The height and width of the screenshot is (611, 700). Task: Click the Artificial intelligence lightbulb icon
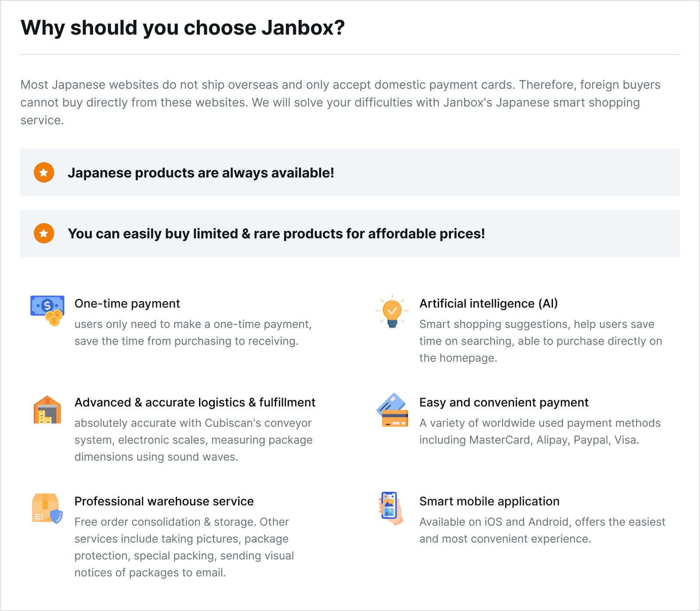pos(392,311)
